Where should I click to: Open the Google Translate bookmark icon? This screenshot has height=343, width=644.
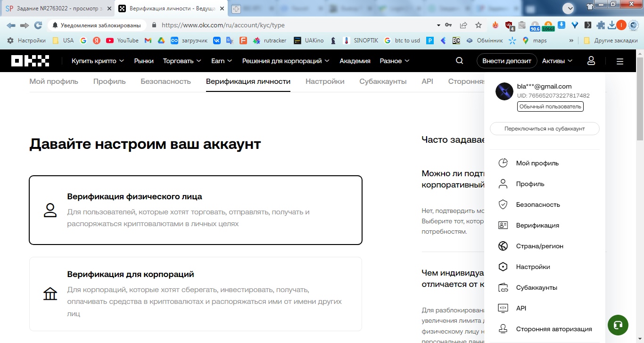[230, 41]
